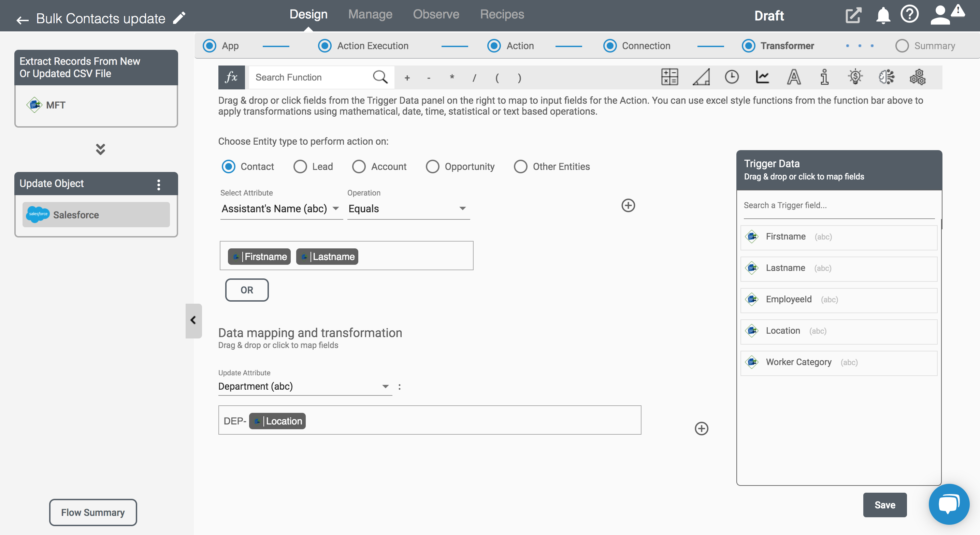Select the Opportunity entity radio button
Viewport: 980px width, 535px height.
[x=433, y=167]
